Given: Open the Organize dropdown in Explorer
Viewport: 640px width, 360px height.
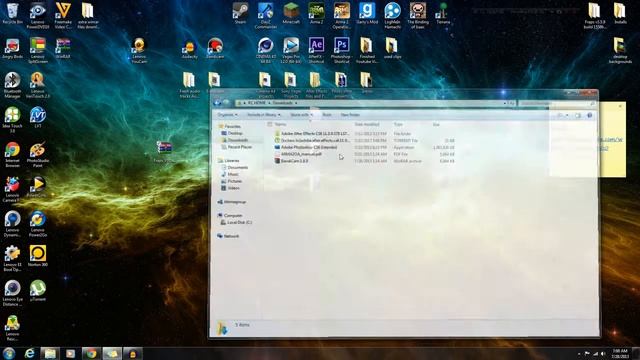Looking at the screenshot, I should (x=227, y=115).
